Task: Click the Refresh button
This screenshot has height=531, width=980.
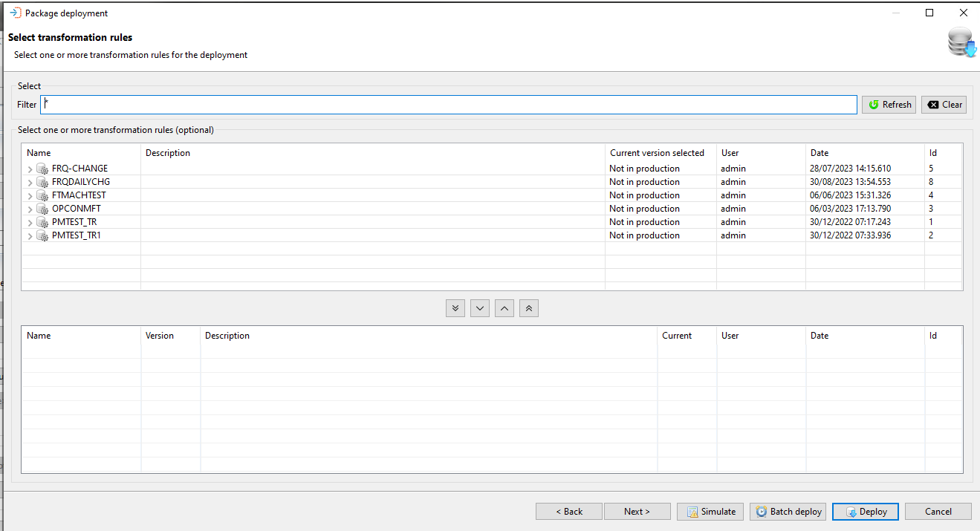Action: [889, 105]
